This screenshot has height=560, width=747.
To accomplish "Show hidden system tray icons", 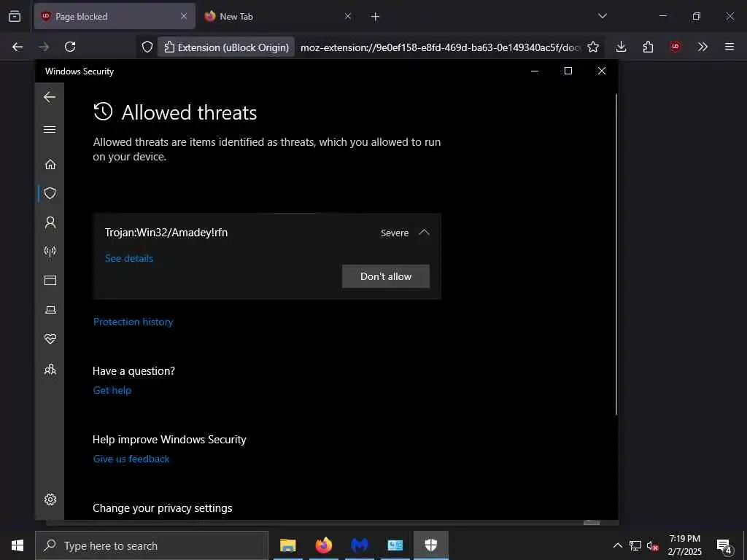I will 617,545.
